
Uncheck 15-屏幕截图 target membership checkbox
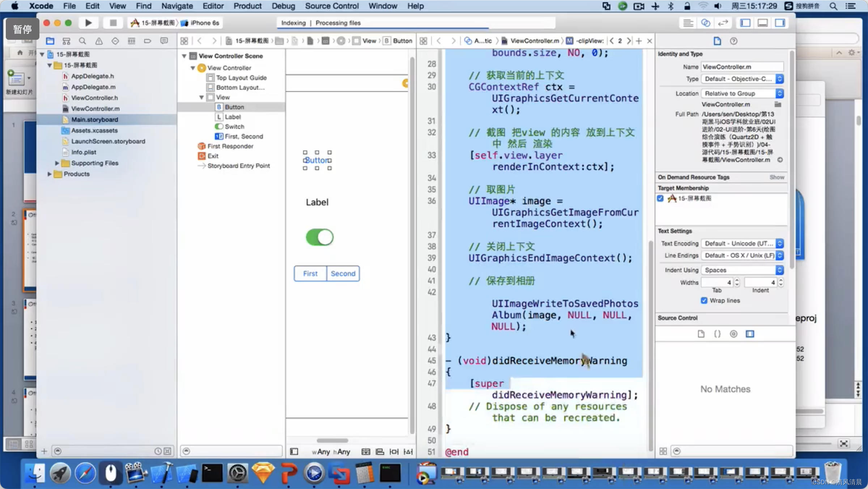coord(660,198)
